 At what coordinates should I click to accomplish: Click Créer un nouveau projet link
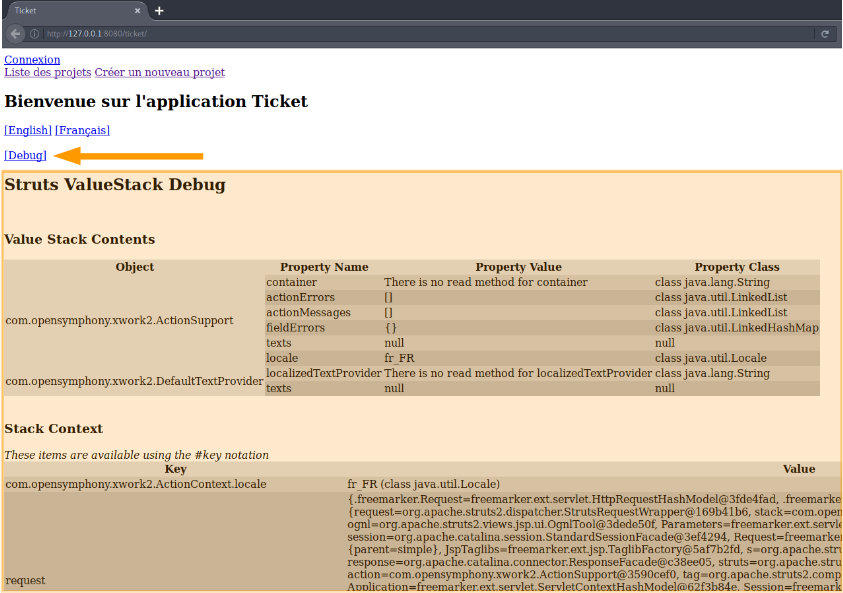point(160,73)
